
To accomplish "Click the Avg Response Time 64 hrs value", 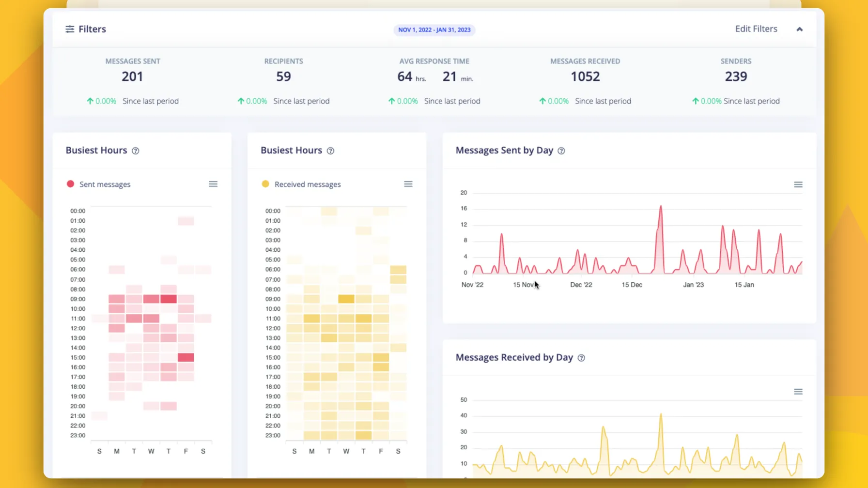I will point(412,76).
